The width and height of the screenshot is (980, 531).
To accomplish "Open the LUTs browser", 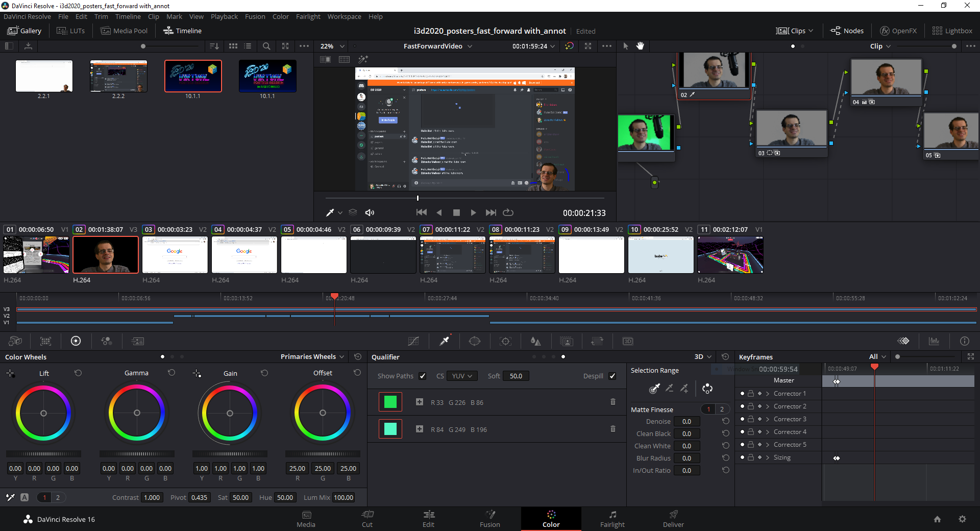I will [70, 31].
